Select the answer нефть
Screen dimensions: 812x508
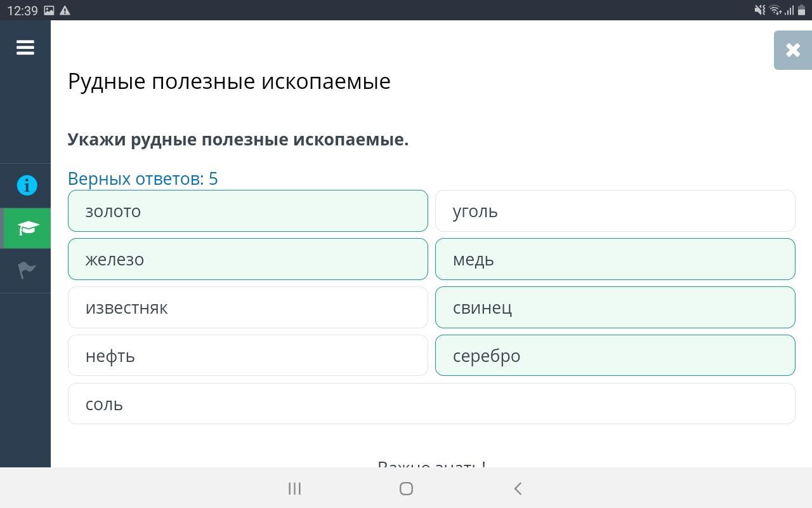pyautogui.click(x=247, y=356)
